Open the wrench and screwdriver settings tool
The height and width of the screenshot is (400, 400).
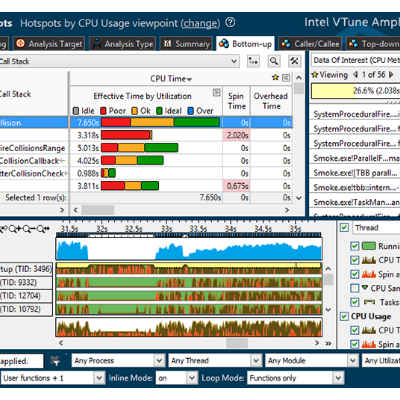(x=294, y=61)
